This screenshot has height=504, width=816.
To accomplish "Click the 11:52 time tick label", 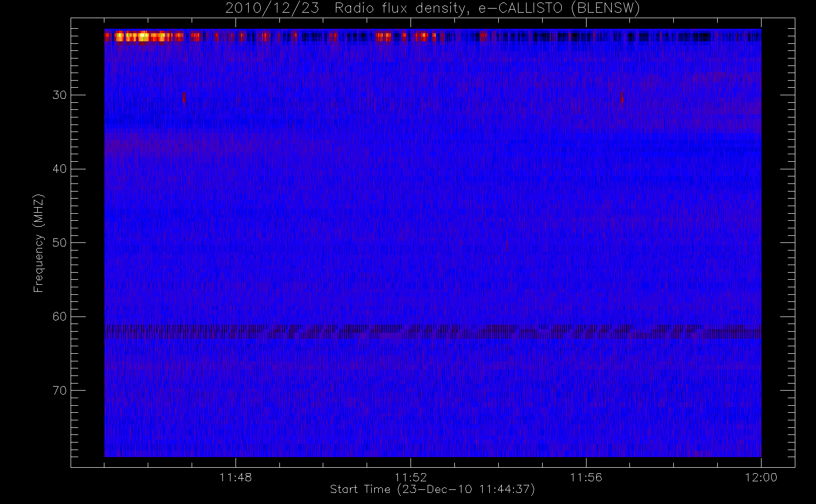I will tap(411, 477).
